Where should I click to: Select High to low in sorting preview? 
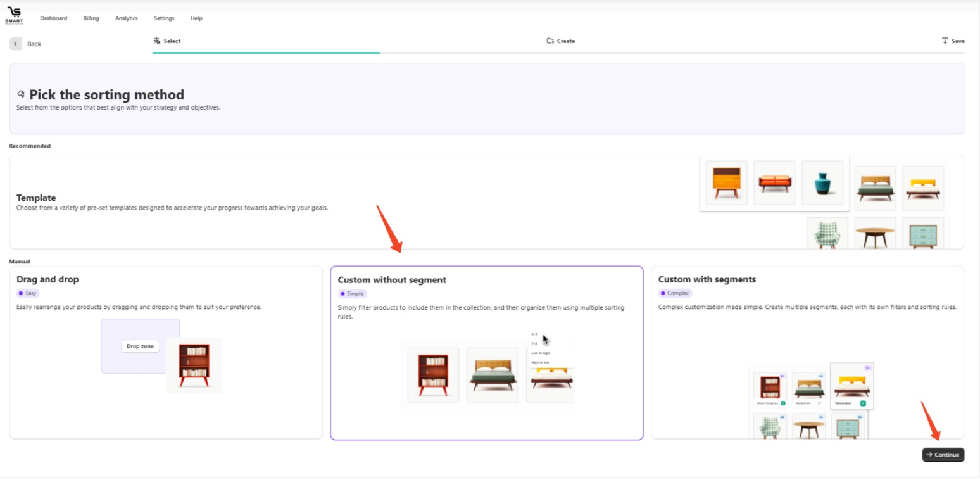[x=541, y=362]
